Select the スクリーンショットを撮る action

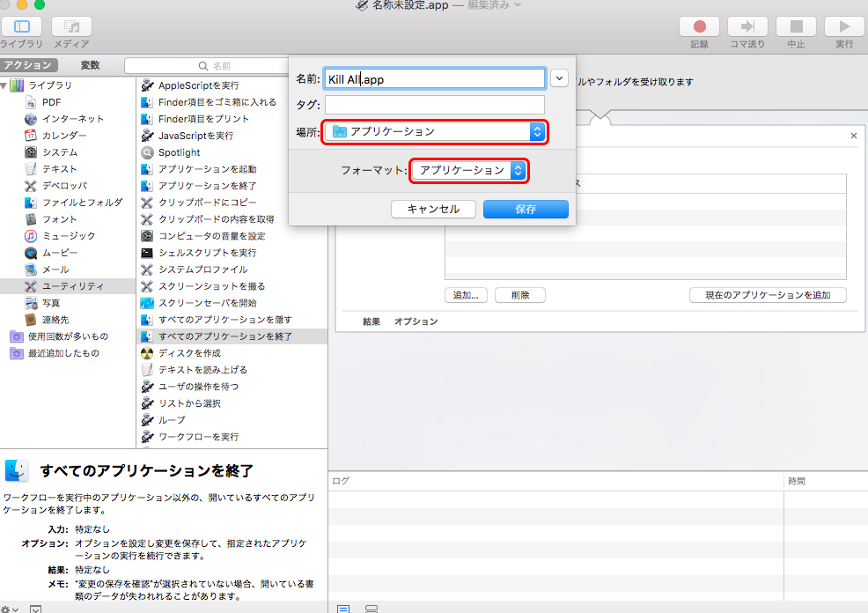pos(211,286)
